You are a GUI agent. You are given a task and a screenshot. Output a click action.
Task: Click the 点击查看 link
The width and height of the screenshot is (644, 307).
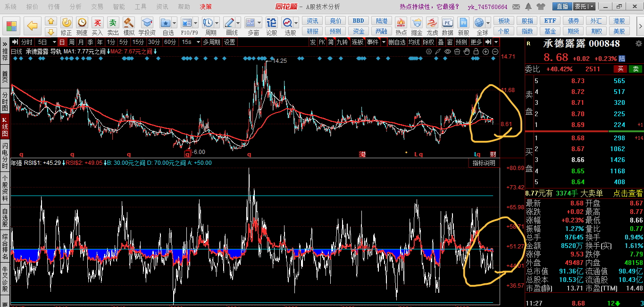tap(627, 193)
